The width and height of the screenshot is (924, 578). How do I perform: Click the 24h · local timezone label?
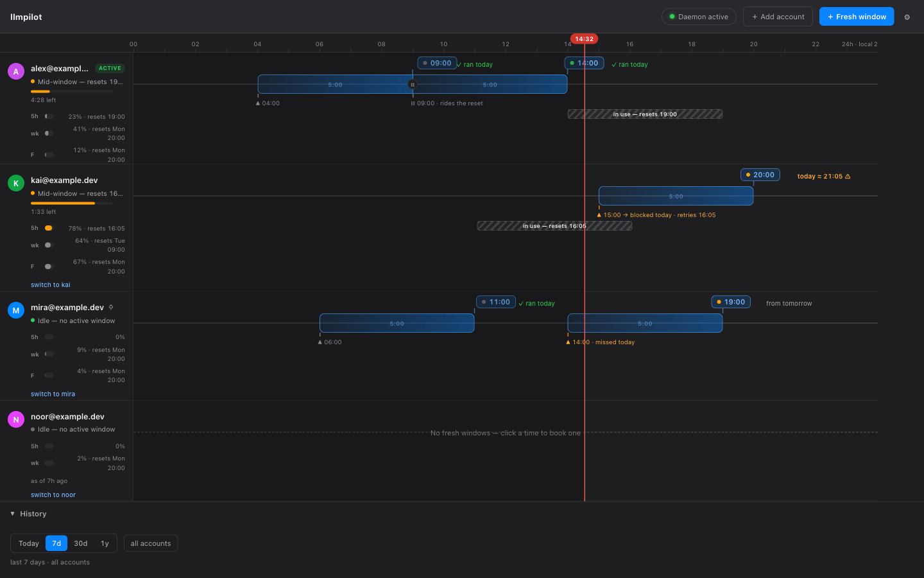pos(859,44)
